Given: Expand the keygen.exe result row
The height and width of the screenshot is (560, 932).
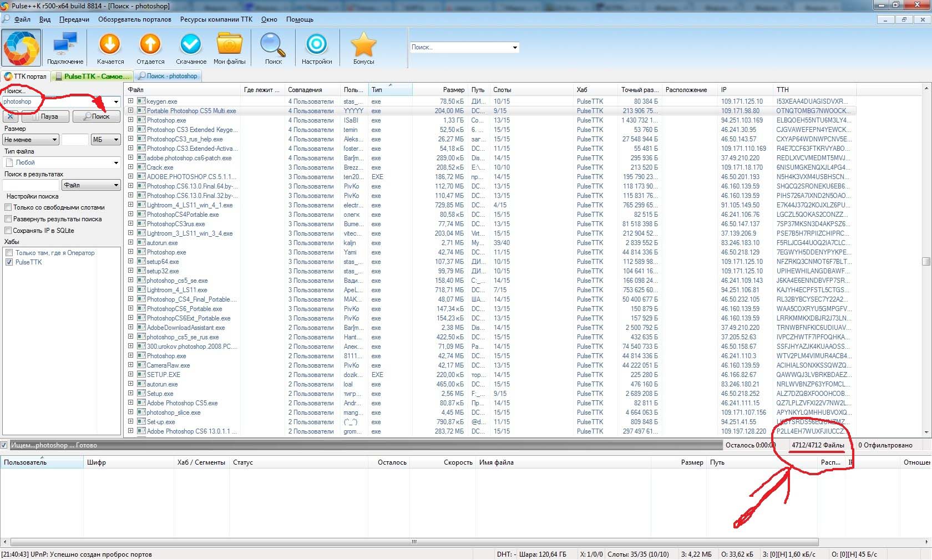Looking at the screenshot, I should [131, 101].
